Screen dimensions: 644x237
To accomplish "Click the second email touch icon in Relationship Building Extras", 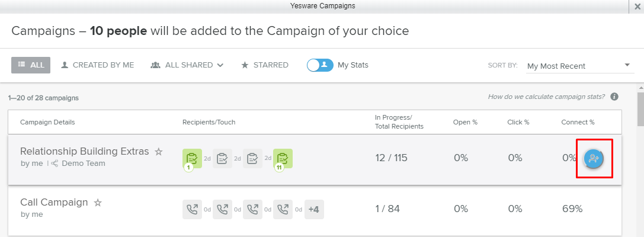I will 222,158.
